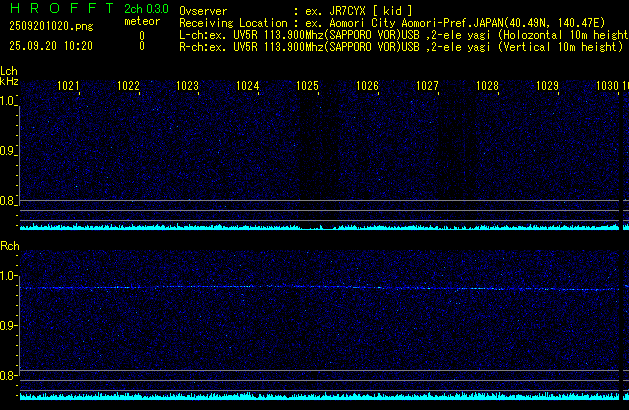Click the horizontal carrier line in Rch spectrogram

[x=320, y=288]
